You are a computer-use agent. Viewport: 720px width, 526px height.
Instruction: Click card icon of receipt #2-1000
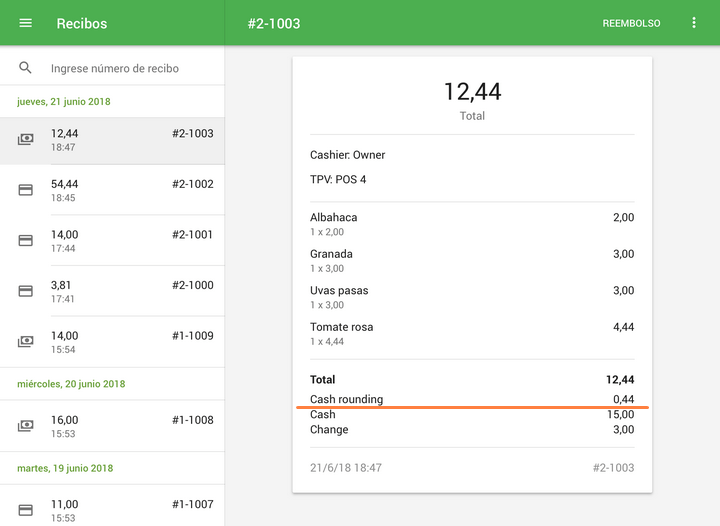[26, 291]
